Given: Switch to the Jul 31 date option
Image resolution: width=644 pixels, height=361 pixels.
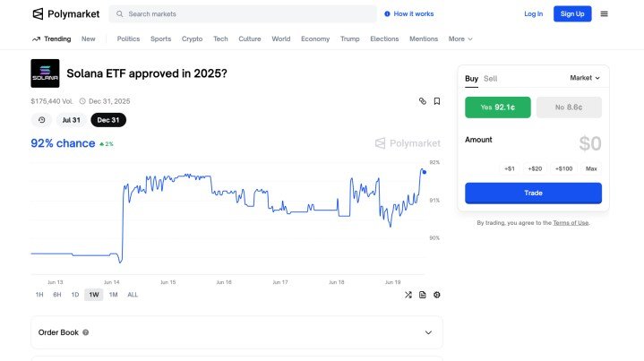Looking at the screenshot, I should 72,120.
